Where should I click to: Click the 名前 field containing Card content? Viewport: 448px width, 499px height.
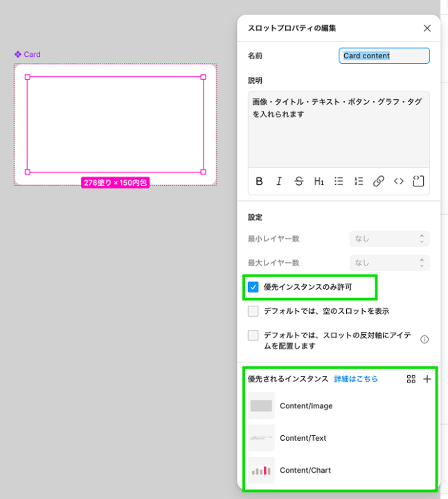point(384,55)
